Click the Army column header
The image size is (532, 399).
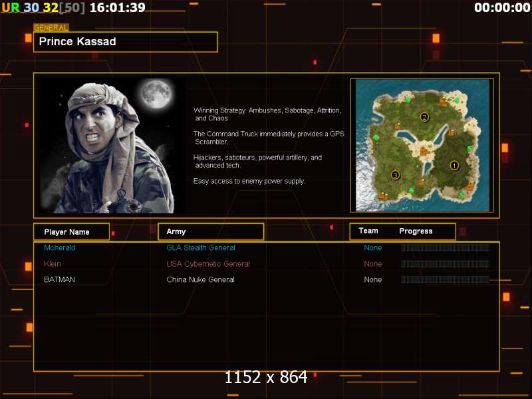coord(210,231)
